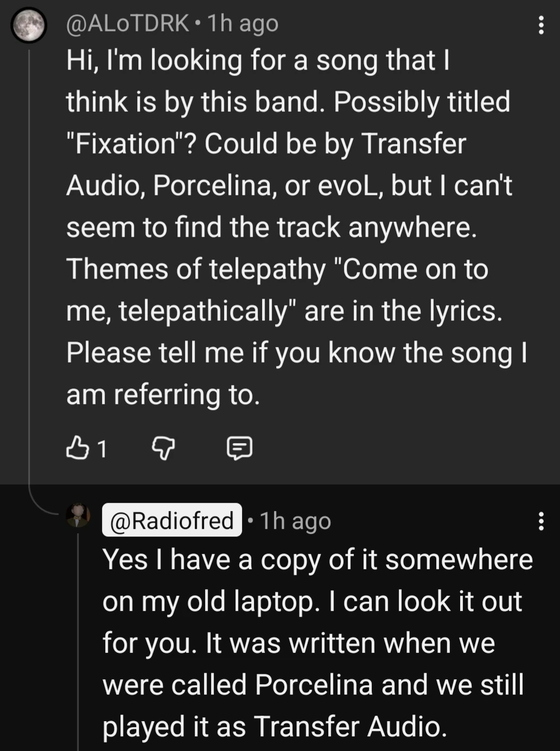The image size is (560, 751).
Task: Open the three-dot menu for ALoTDRK's comment
Action: click(x=540, y=25)
